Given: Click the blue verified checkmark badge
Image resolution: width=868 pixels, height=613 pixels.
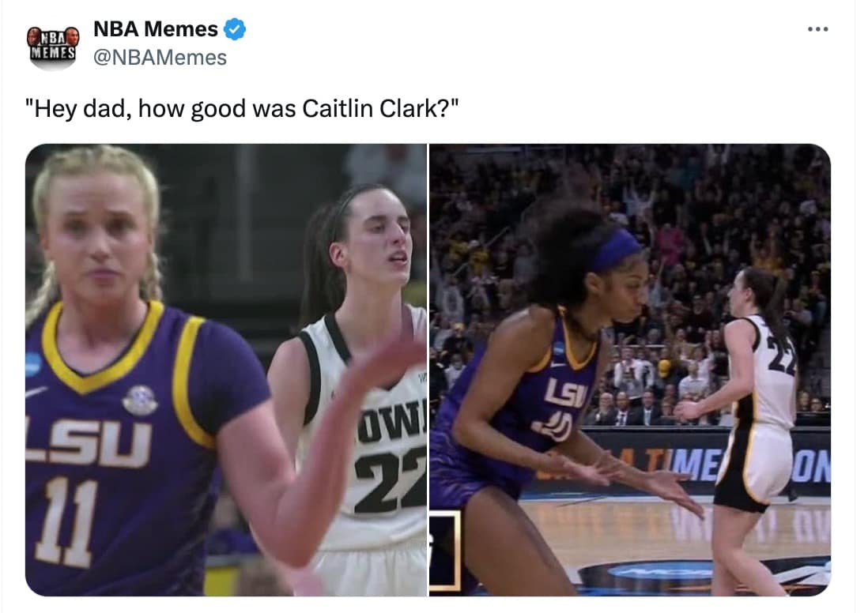Looking at the screenshot, I should pyautogui.click(x=235, y=28).
